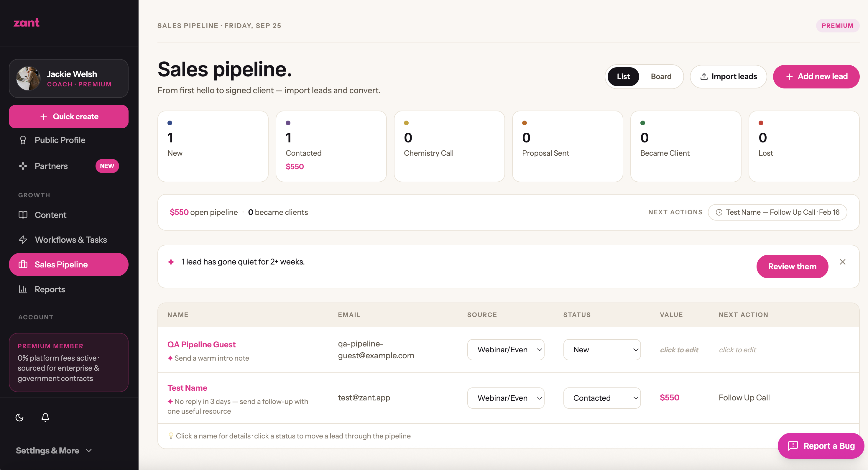Open source dropdown for Test Name
This screenshot has height=470, width=868.
[506, 398]
